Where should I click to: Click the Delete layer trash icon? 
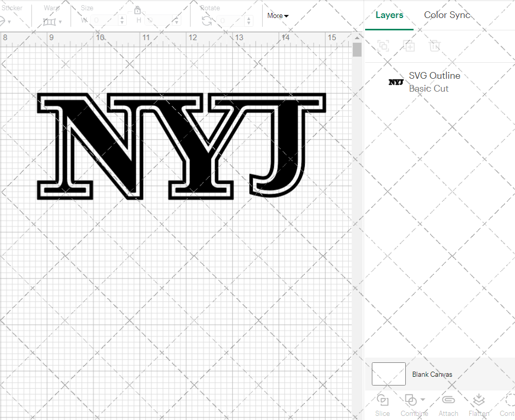pyautogui.click(x=435, y=46)
